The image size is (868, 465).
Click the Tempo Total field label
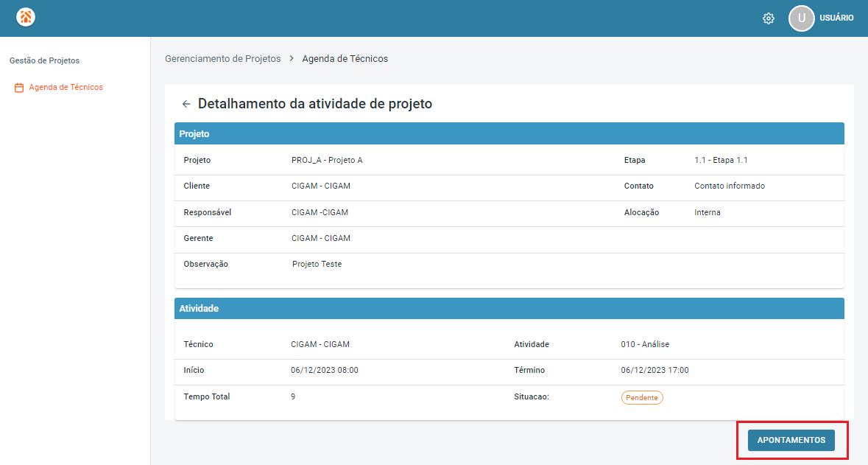(206, 396)
